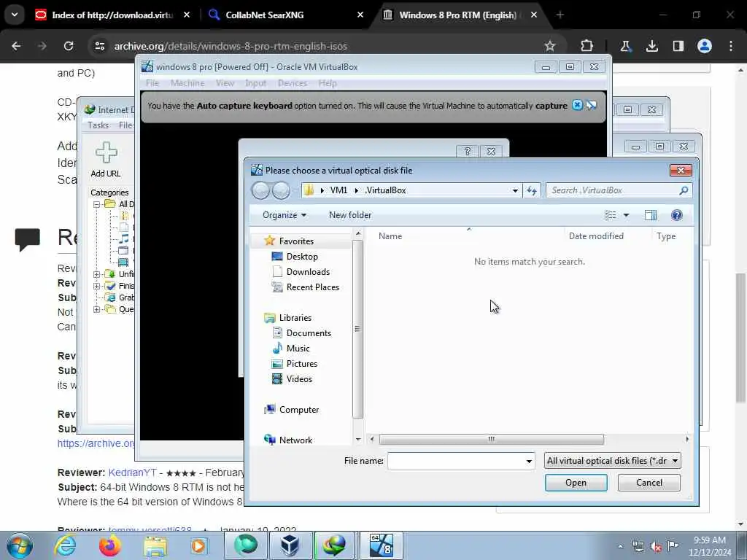Bookmark this page with the star icon
Viewport: 747px width, 560px height.
tap(550, 46)
